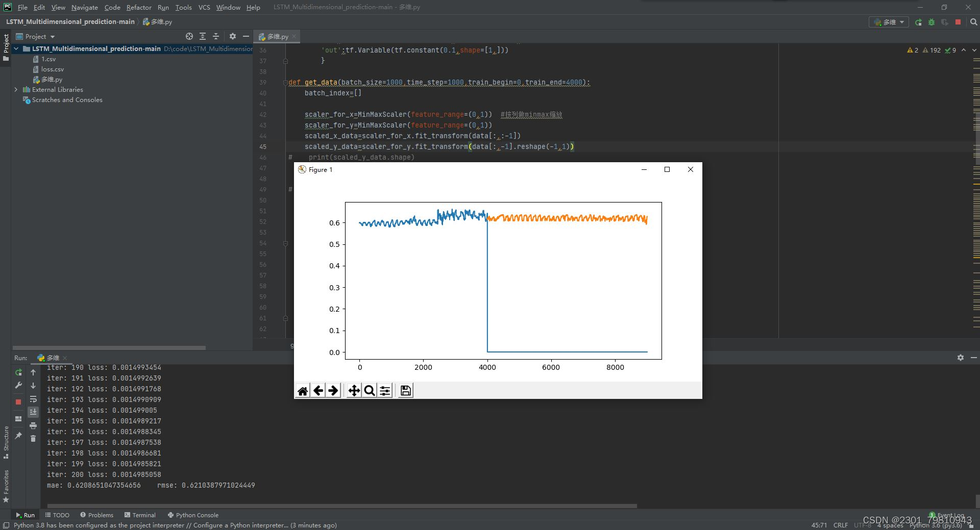
Task: Toggle the Project tool window side tab
Action: (6, 47)
